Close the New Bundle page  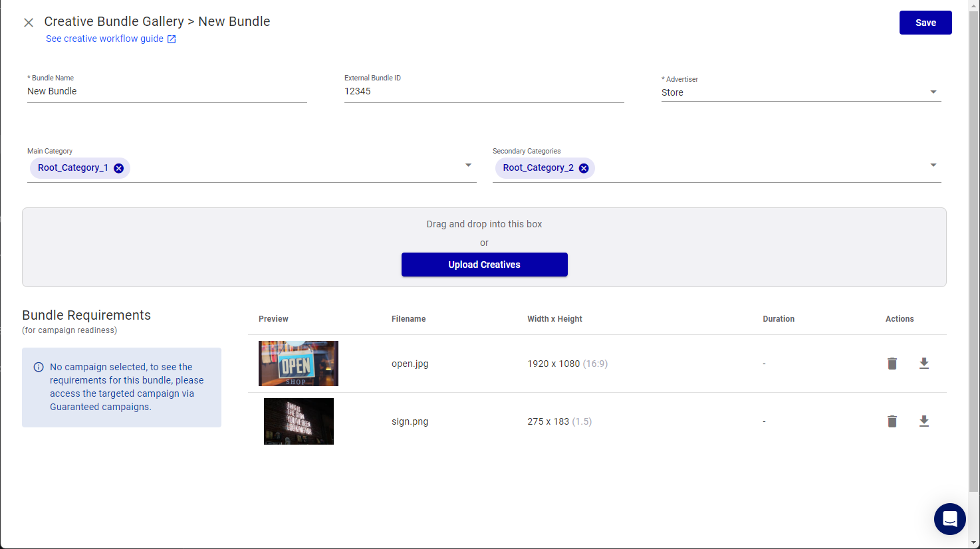point(29,23)
